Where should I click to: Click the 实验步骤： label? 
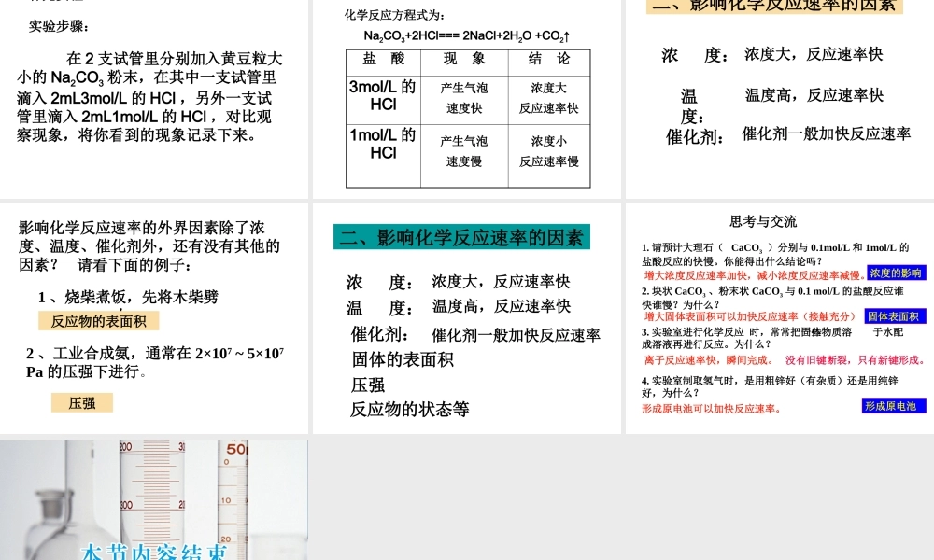coord(59,26)
